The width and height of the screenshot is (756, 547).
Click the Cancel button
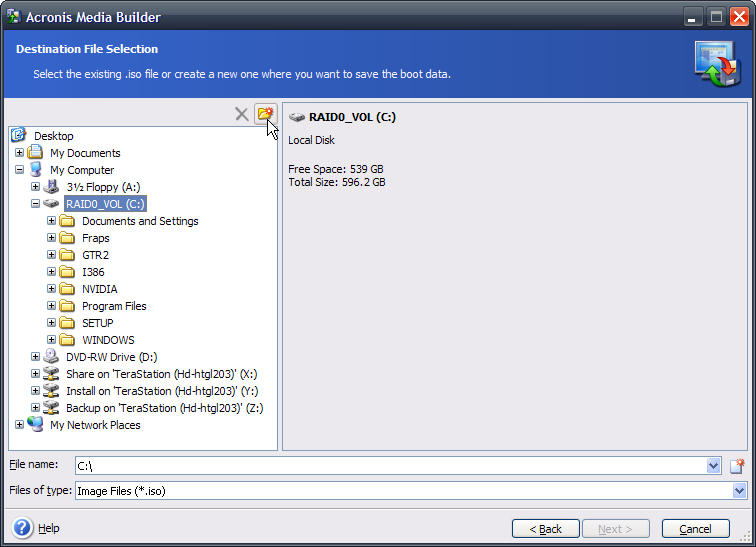pos(695,529)
